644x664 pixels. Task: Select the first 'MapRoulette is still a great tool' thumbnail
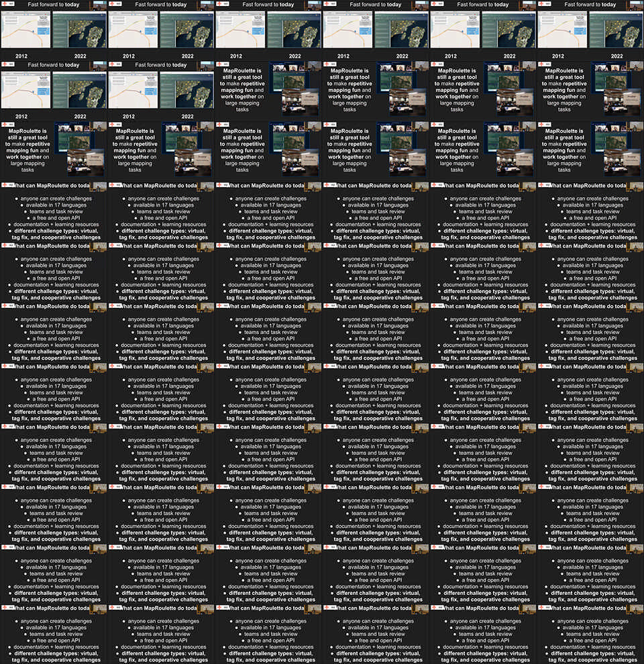pyautogui.click(x=268, y=91)
